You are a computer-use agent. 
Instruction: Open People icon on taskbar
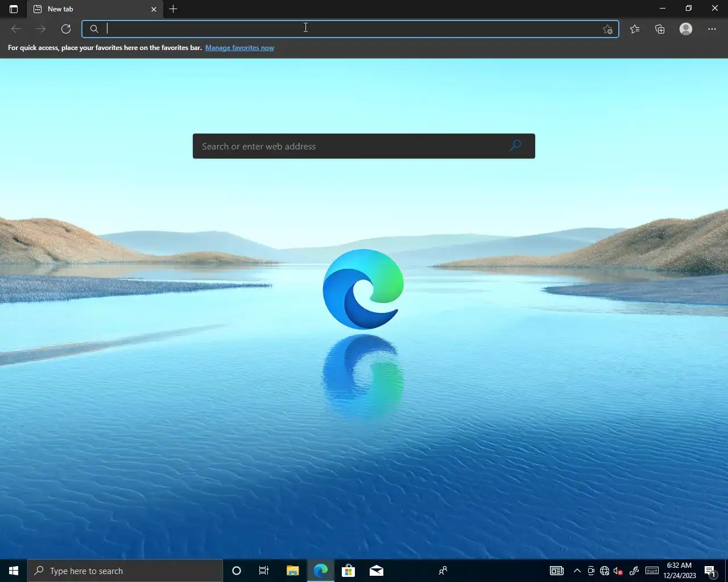tap(443, 571)
